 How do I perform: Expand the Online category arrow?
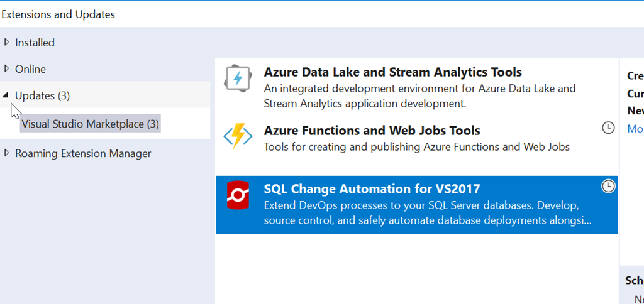click(7, 68)
